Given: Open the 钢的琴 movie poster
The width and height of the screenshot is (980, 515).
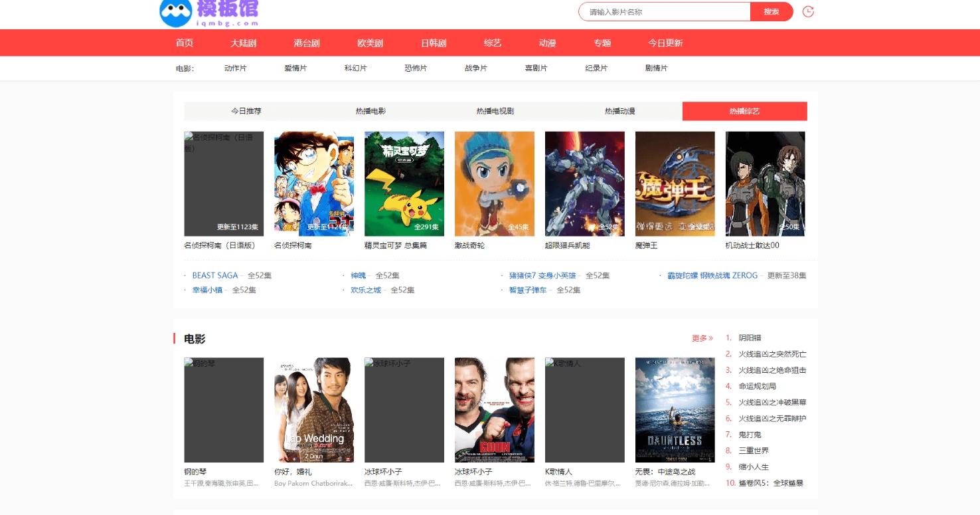Looking at the screenshot, I should click(x=224, y=410).
